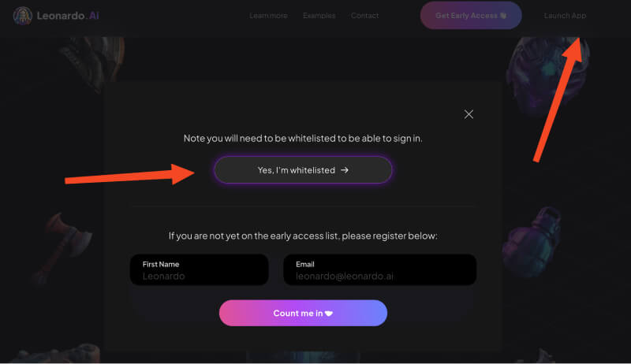This screenshot has height=364, width=631.
Task: Go to the Examples navigation item
Action: (319, 16)
